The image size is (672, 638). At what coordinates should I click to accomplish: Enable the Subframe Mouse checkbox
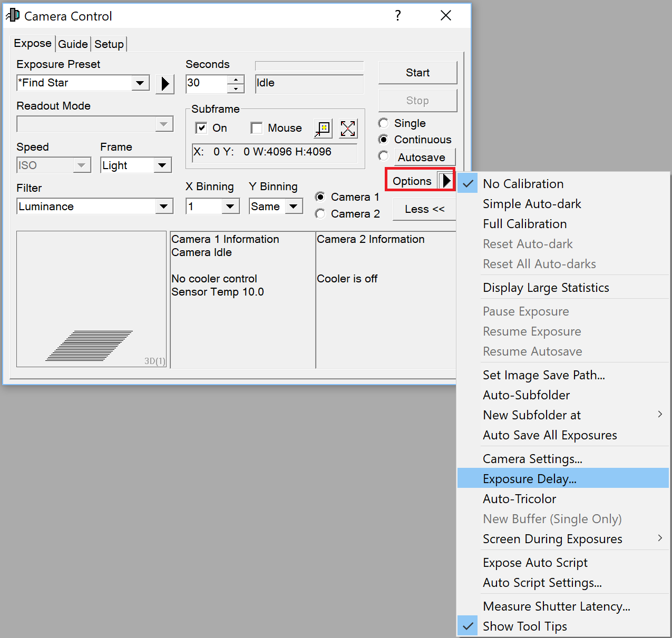pos(257,128)
